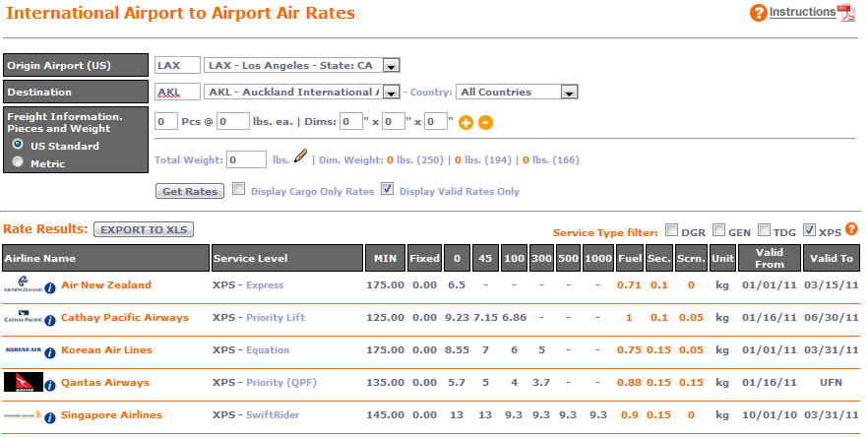Open Singapore Airlines airline link

(111, 414)
